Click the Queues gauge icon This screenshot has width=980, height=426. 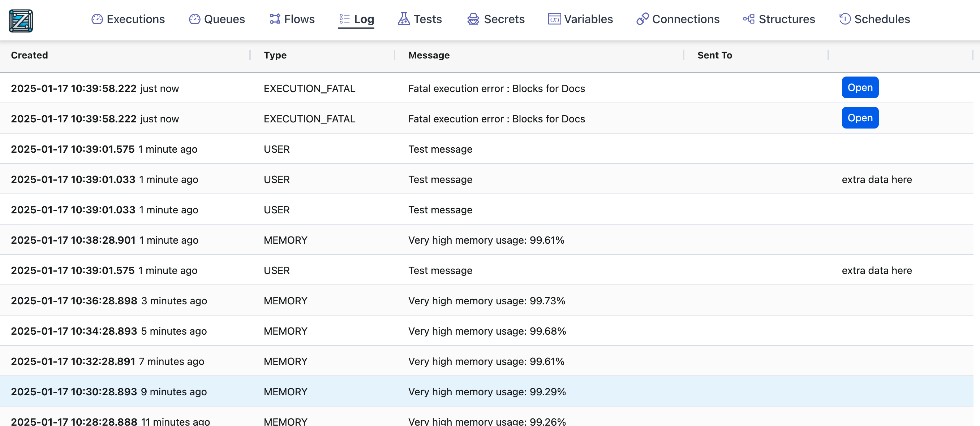[194, 19]
